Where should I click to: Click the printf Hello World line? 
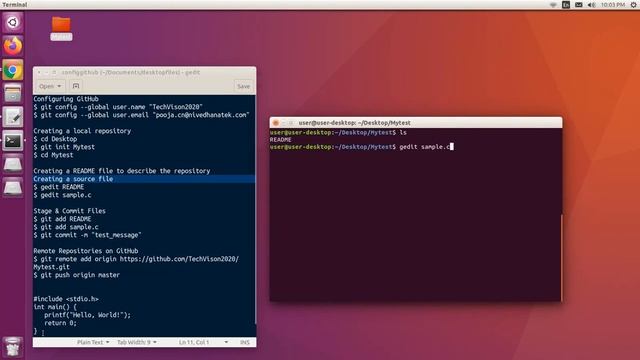coord(87,315)
